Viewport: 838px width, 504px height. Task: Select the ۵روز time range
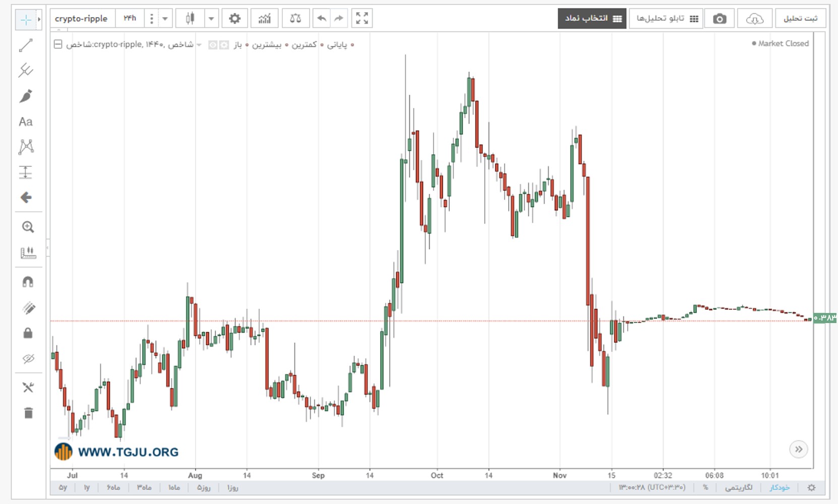point(204,488)
